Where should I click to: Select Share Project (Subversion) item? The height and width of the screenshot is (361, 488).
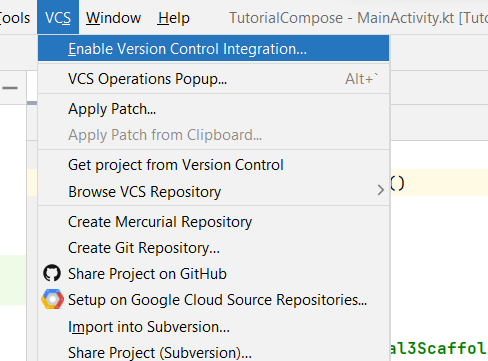[213, 352]
